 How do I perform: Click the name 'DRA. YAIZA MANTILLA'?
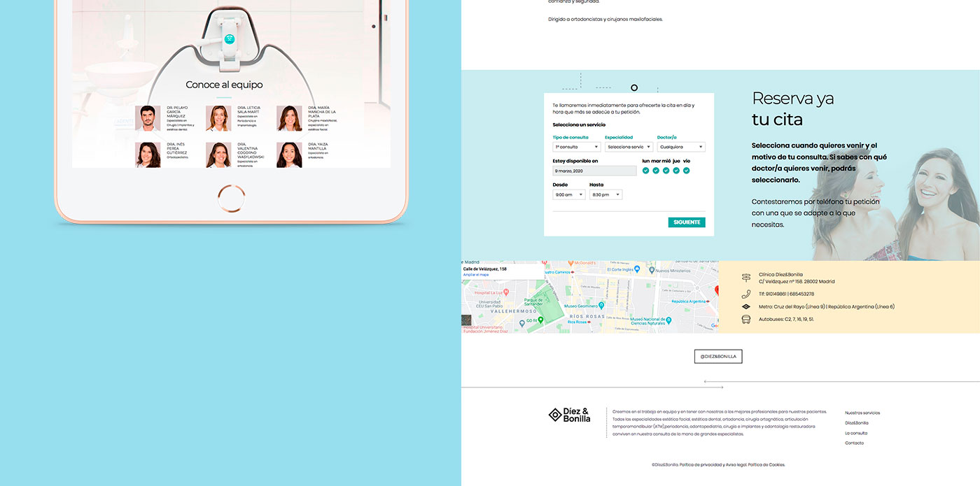pos(318,146)
